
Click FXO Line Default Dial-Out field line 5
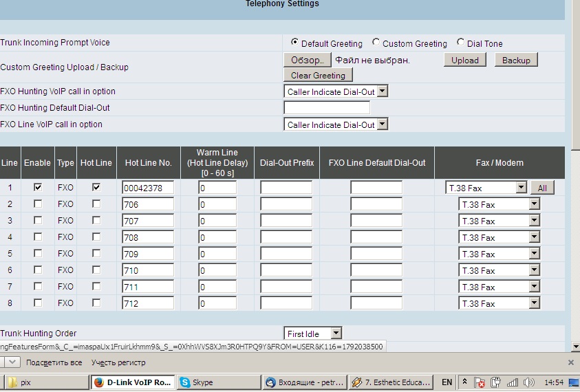376,254
